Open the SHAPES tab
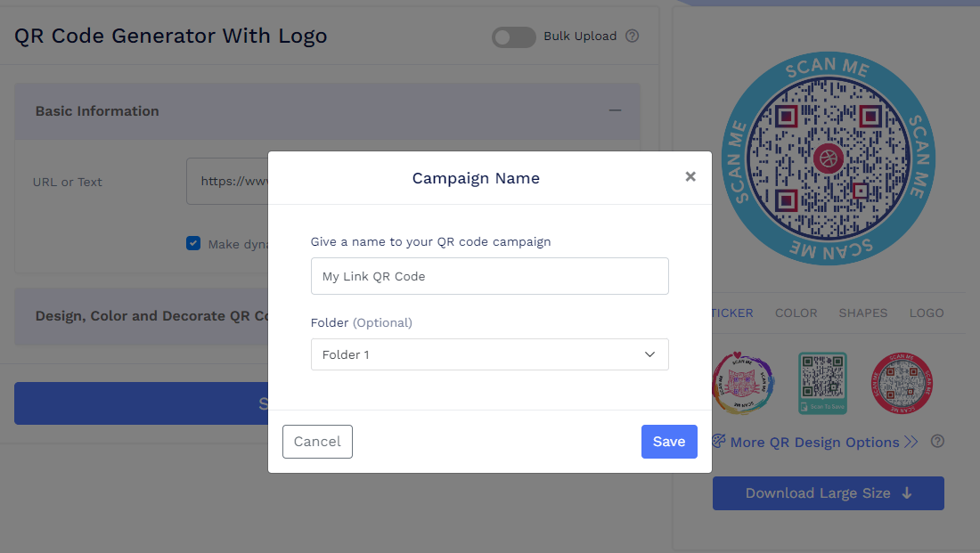Image resolution: width=980 pixels, height=553 pixels. tap(862, 313)
